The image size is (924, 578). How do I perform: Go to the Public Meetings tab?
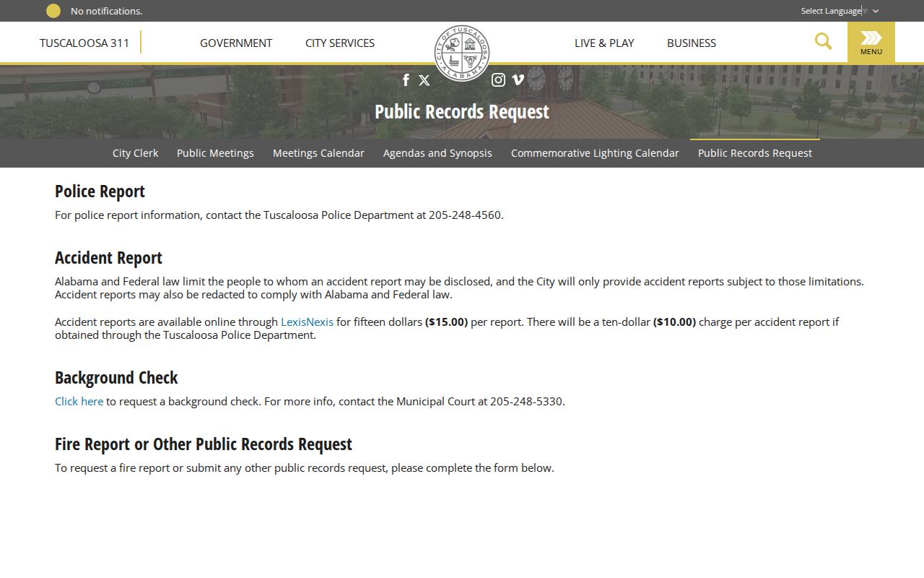(x=215, y=153)
